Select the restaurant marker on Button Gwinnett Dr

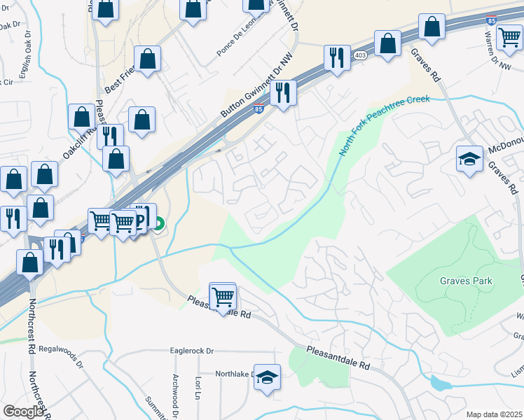[x=284, y=95]
